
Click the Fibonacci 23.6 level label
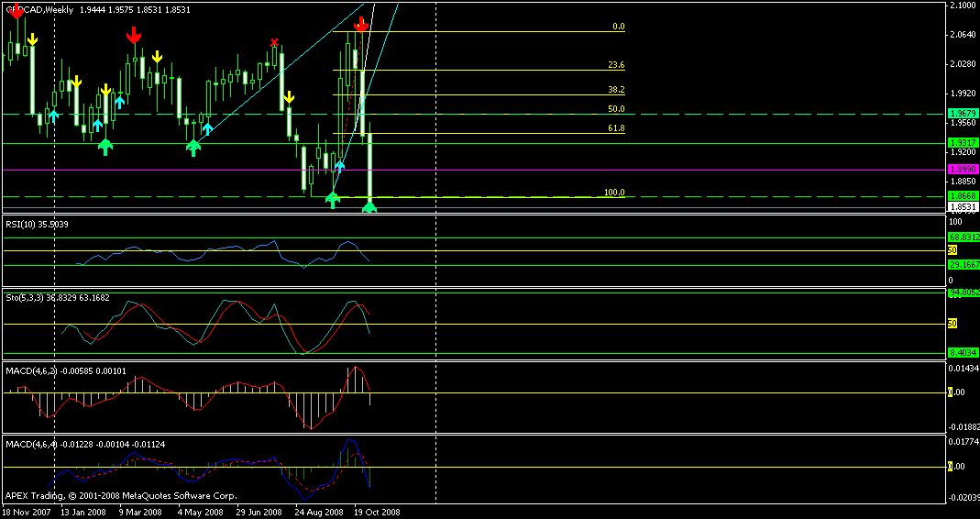[616, 65]
